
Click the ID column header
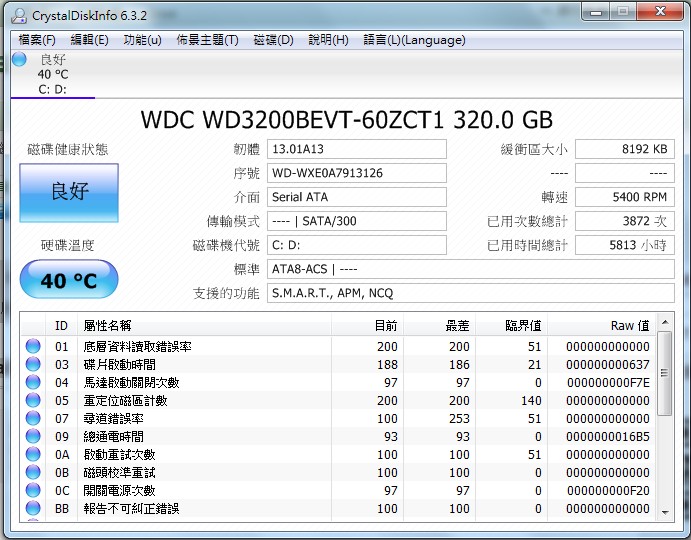(61, 326)
